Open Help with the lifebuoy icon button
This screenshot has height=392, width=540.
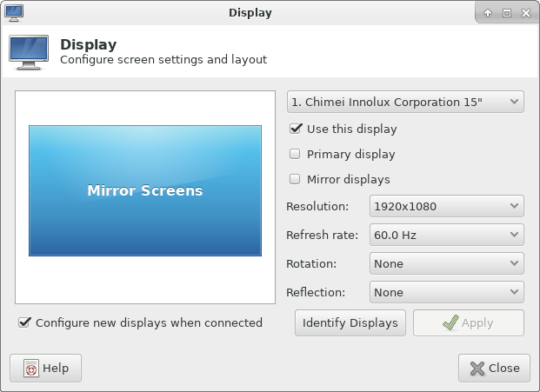[45, 368]
